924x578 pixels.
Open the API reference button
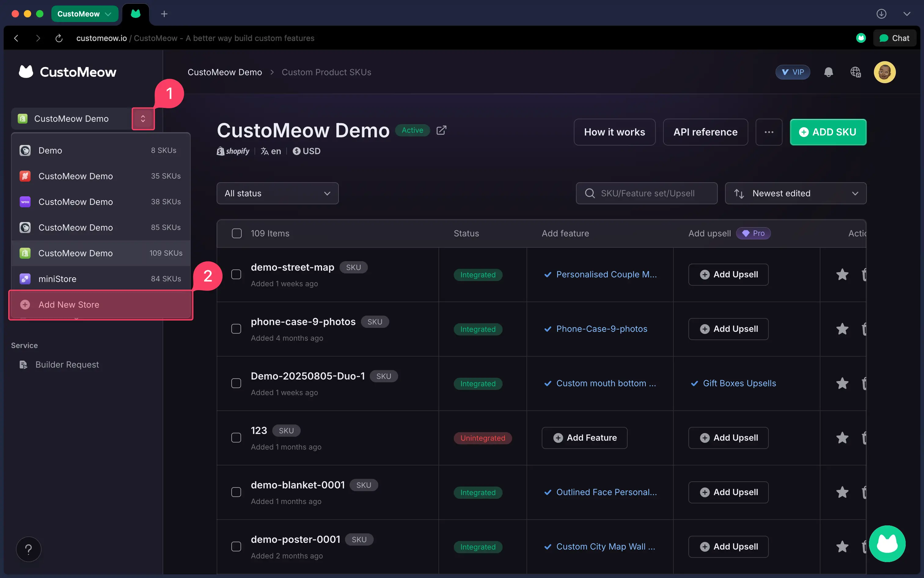coord(705,132)
